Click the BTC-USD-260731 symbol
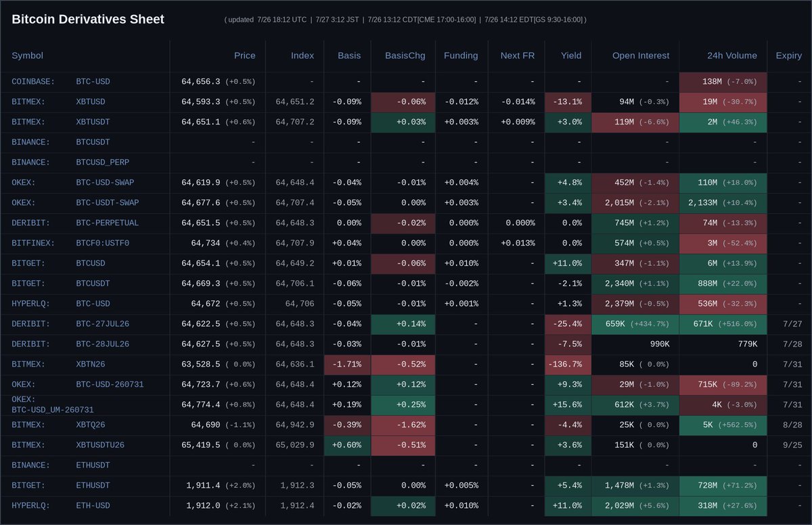The height and width of the screenshot is (525, 812). (110, 385)
